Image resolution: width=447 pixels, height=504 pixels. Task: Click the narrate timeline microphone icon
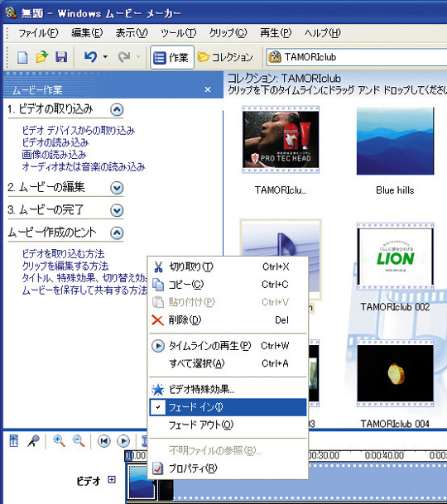pos(33,440)
